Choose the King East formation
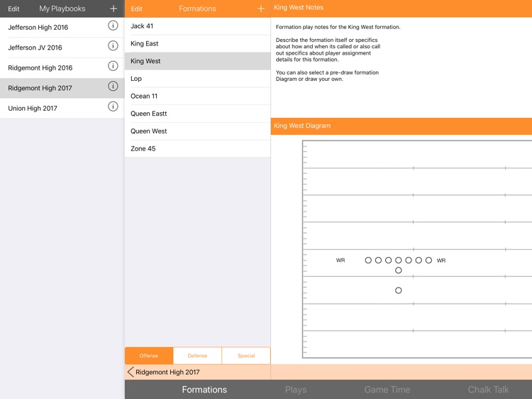The width and height of the screenshot is (532, 399). [197, 43]
